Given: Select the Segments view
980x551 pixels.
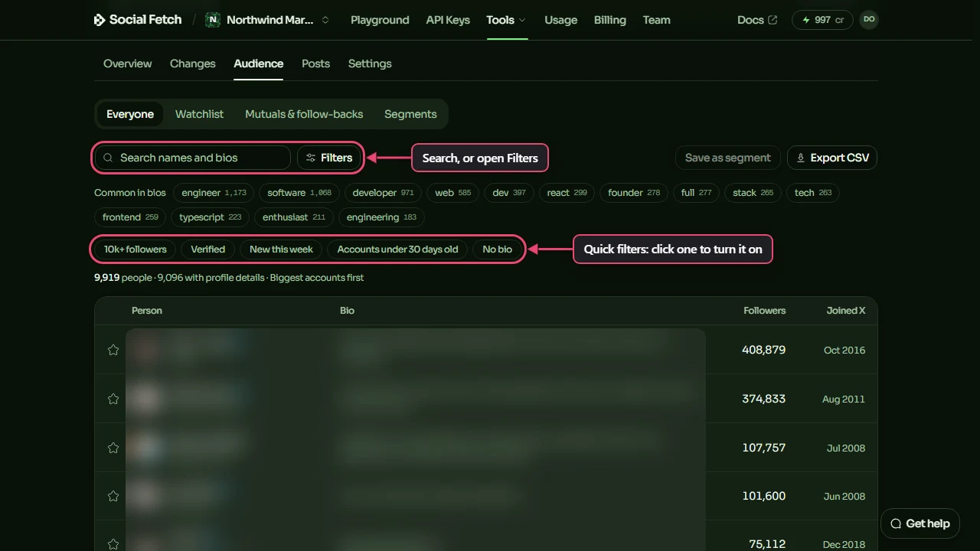Looking at the screenshot, I should point(410,114).
